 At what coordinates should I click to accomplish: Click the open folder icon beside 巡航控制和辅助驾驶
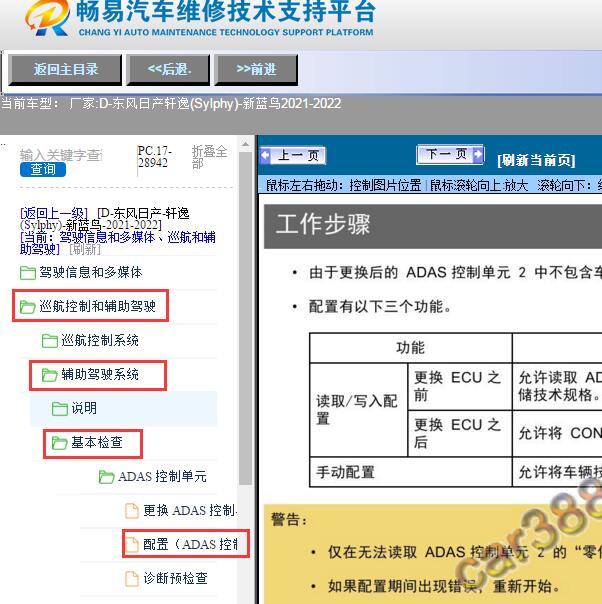point(28,307)
